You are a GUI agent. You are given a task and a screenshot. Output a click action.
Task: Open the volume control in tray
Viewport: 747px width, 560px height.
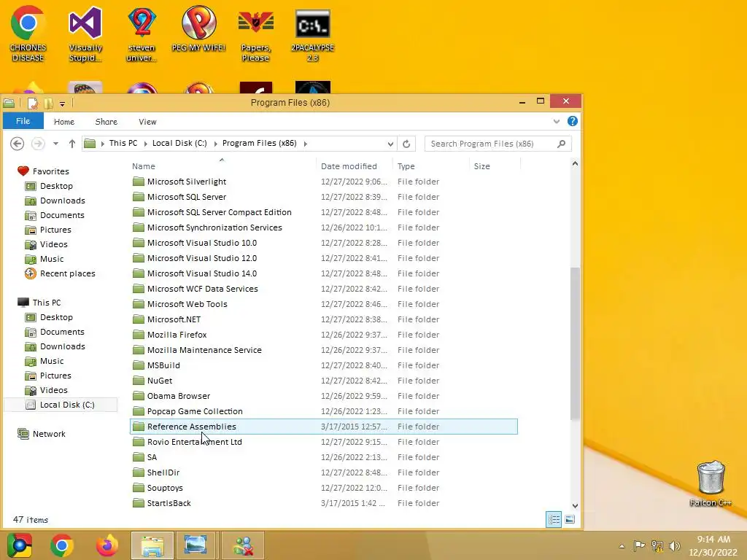coord(674,545)
